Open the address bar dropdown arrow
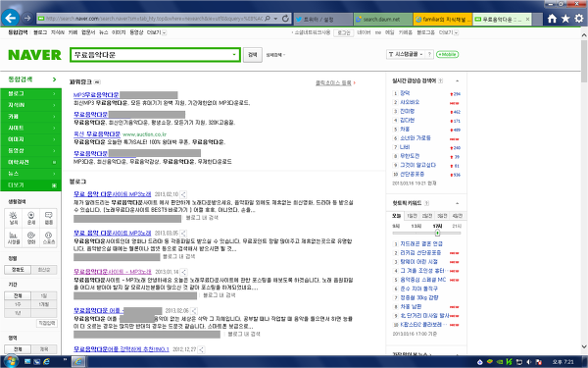This screenshot has height=368, width=588. (275, 18)
